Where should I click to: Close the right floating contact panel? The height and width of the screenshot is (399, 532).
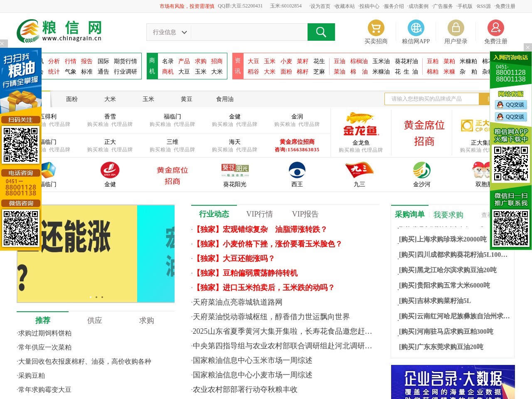[x=528, y=47]
